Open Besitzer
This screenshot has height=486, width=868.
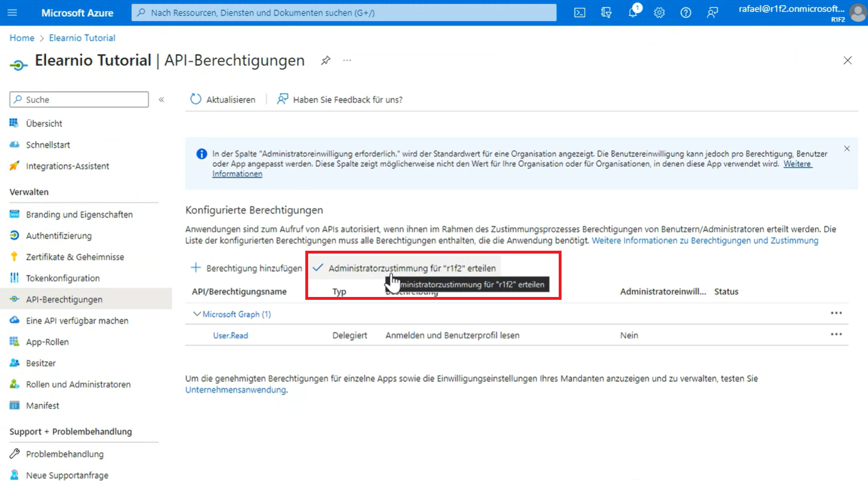click(41, 363)
